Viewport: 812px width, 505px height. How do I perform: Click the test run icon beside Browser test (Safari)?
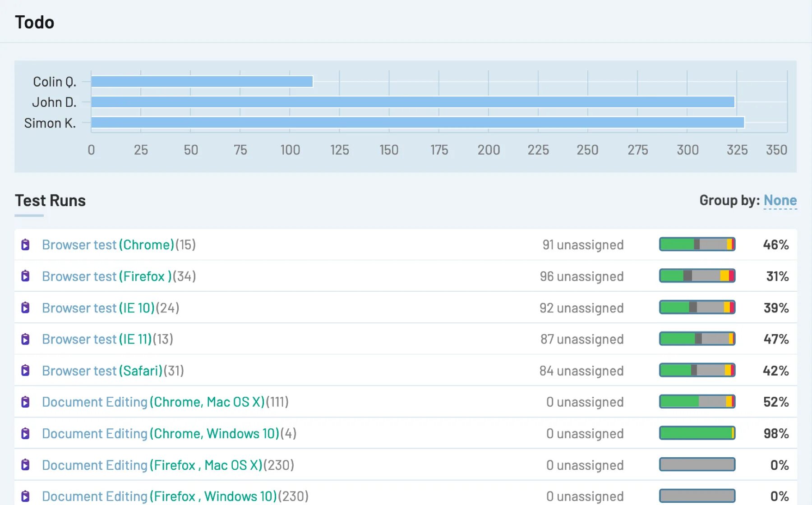26,371
